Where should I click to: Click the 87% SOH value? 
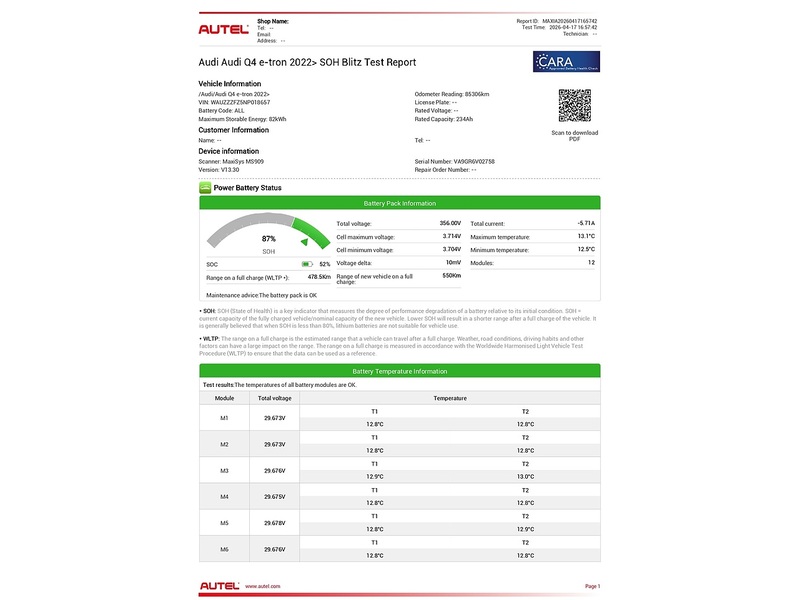pyautogui.click(x=268, y=239)
